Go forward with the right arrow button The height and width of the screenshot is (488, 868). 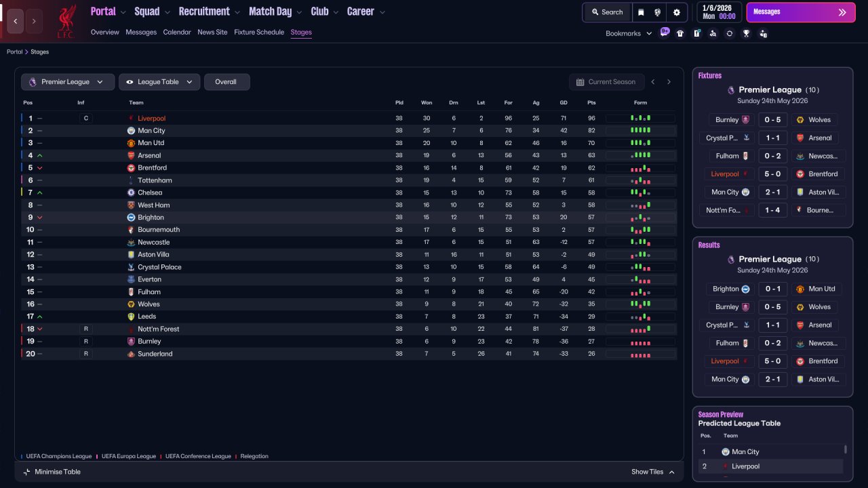pos(34,21)
